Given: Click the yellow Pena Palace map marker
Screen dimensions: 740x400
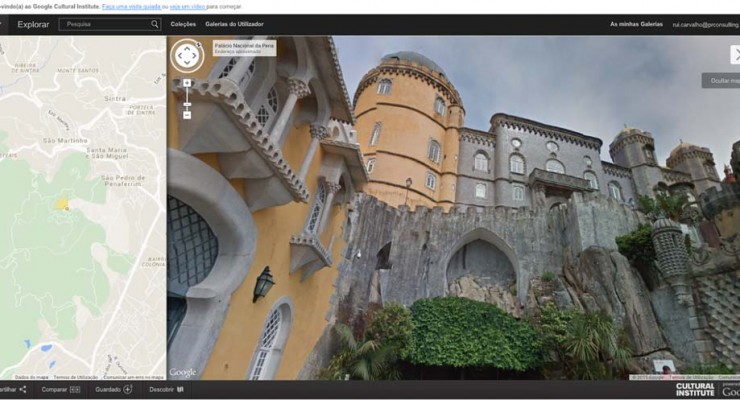Looking at the screenshot, I should pos(62,204).
